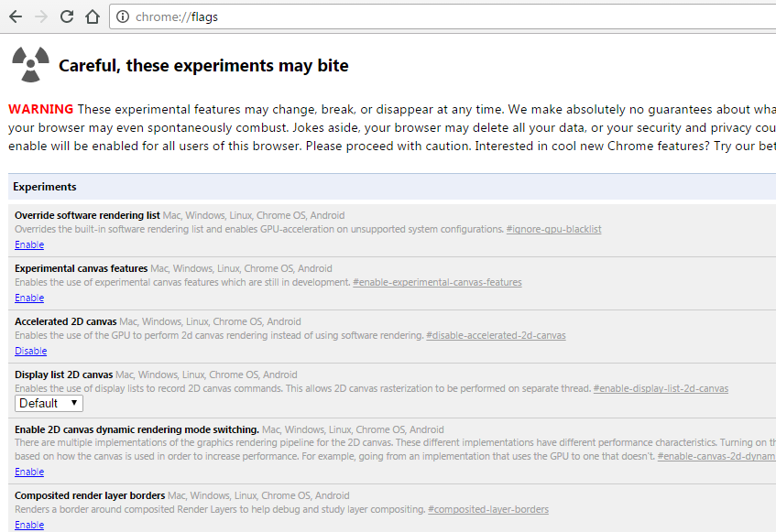Click 'Enable 2D canvas dynamic rendering mode switching.' title
This screenshot has height=532, width=776.
137,429
